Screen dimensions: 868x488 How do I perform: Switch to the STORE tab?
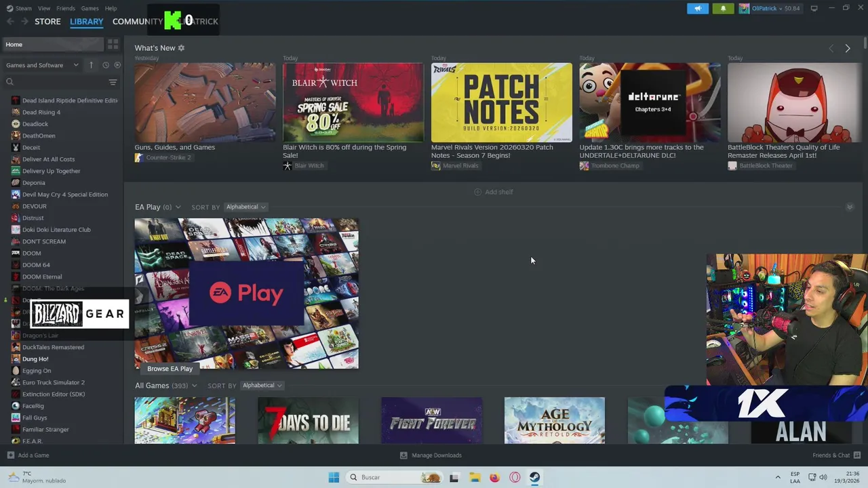click(x=47, y=22)
